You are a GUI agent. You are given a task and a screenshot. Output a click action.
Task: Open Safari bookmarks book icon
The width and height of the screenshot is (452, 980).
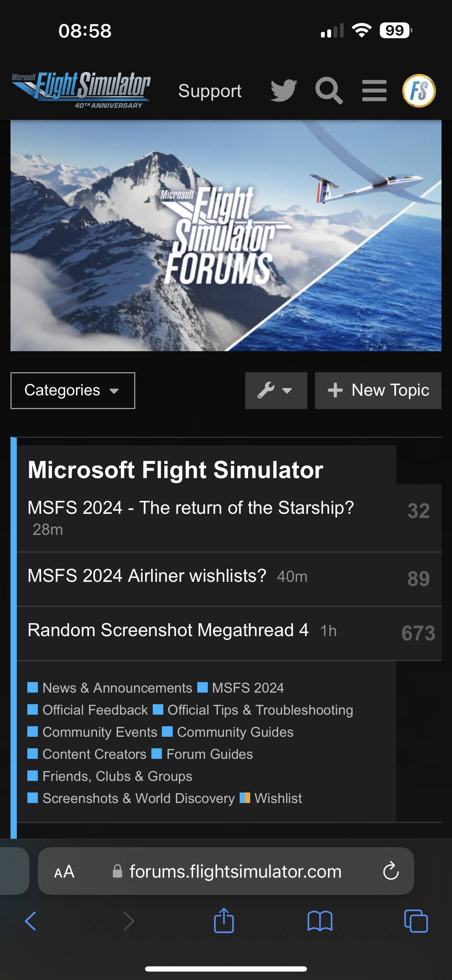pyautogui.click(x=320, y=921)
